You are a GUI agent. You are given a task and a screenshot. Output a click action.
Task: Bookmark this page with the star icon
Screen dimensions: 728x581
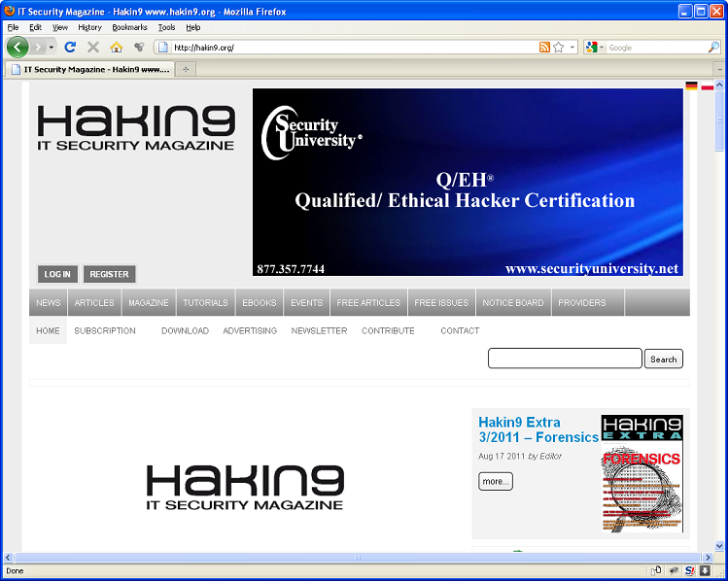pos(559,47)
